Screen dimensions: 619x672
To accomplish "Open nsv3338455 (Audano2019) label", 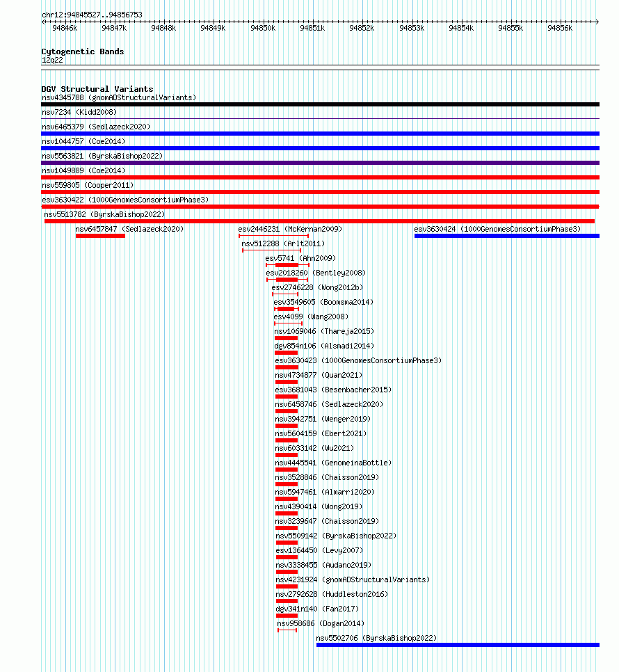I will (x=323, y=565).
